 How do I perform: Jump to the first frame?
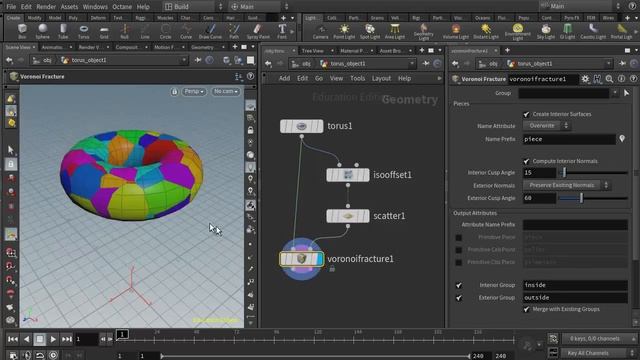pyautogui.click(x=13, y=339)
